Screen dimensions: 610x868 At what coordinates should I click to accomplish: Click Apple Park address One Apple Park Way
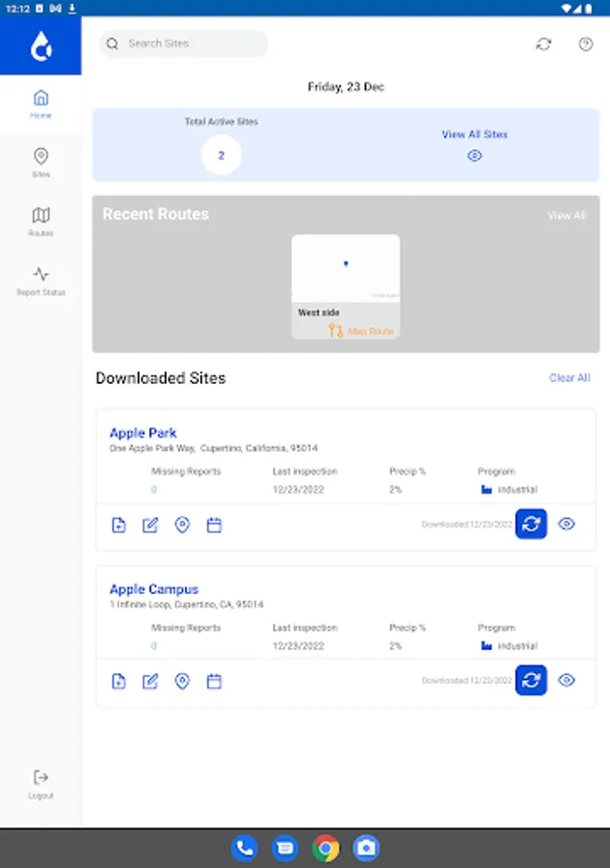coord(214,448)
